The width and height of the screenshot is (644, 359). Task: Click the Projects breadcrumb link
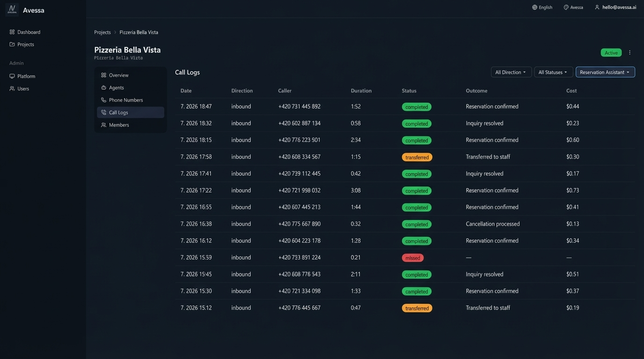pos(102,32)
